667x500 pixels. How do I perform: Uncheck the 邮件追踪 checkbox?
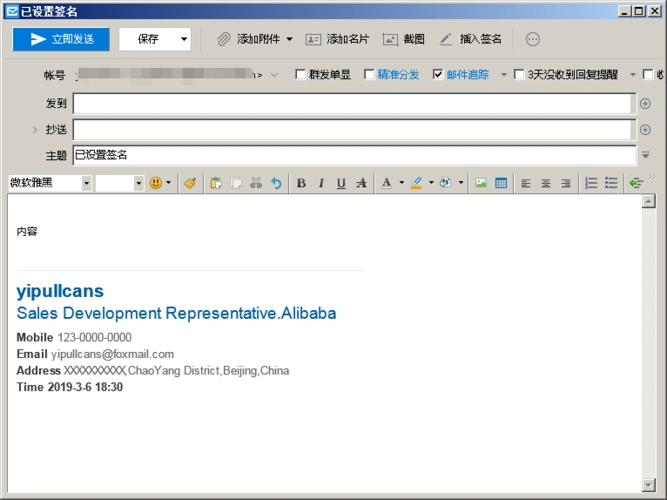437,74
